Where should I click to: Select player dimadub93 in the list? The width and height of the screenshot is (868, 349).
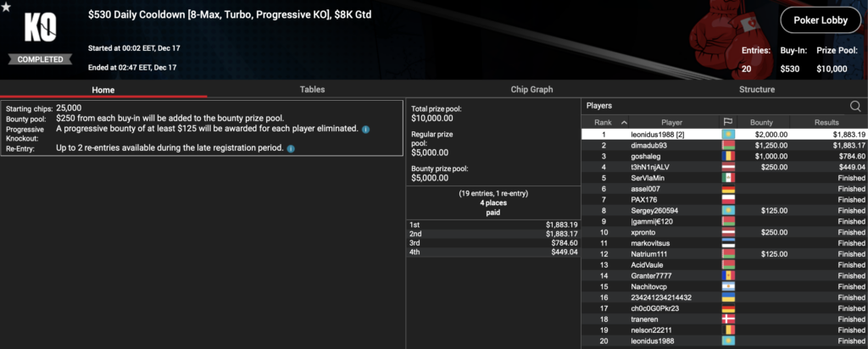tap(654, 145)
